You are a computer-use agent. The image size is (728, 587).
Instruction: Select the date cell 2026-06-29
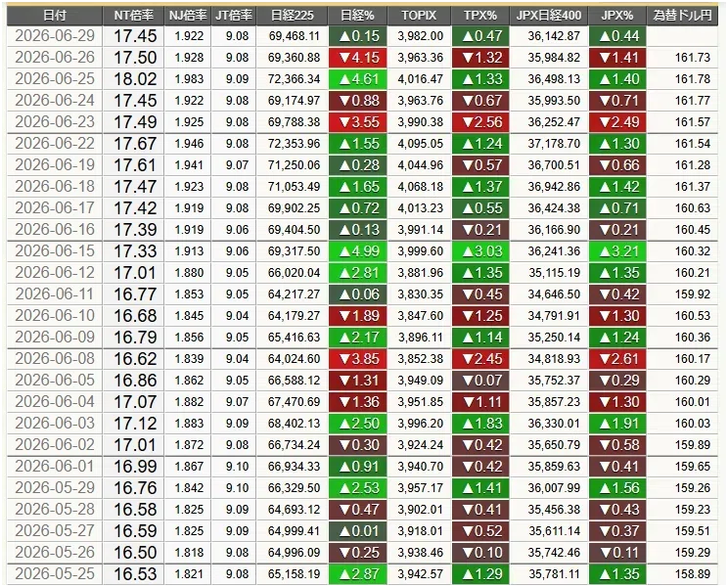point(55,36)
